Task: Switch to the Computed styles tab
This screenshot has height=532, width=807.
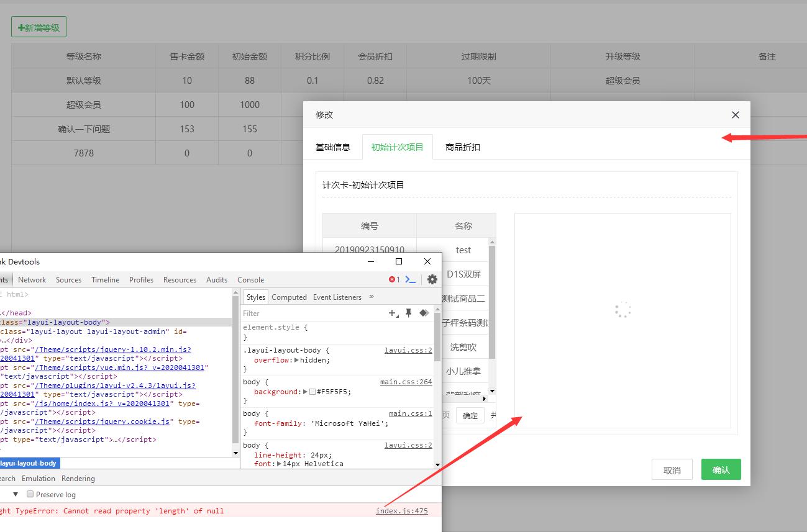Action: [289, 297]
